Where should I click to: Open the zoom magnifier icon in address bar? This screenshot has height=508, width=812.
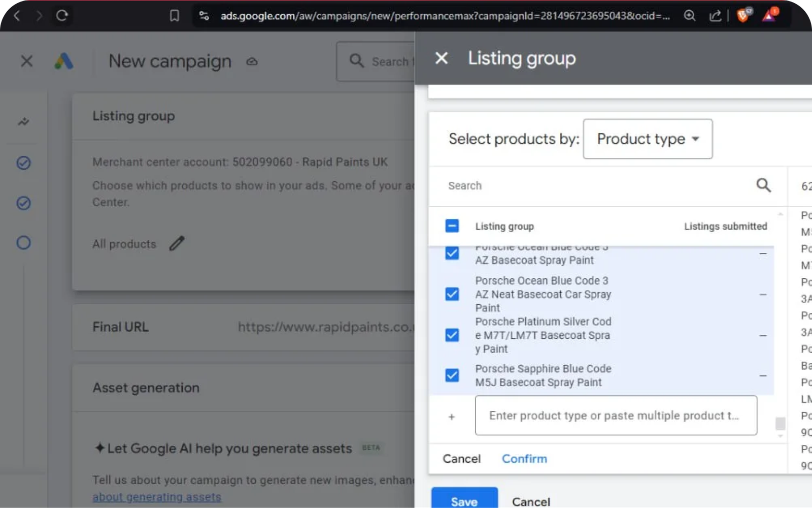point(689,16)
